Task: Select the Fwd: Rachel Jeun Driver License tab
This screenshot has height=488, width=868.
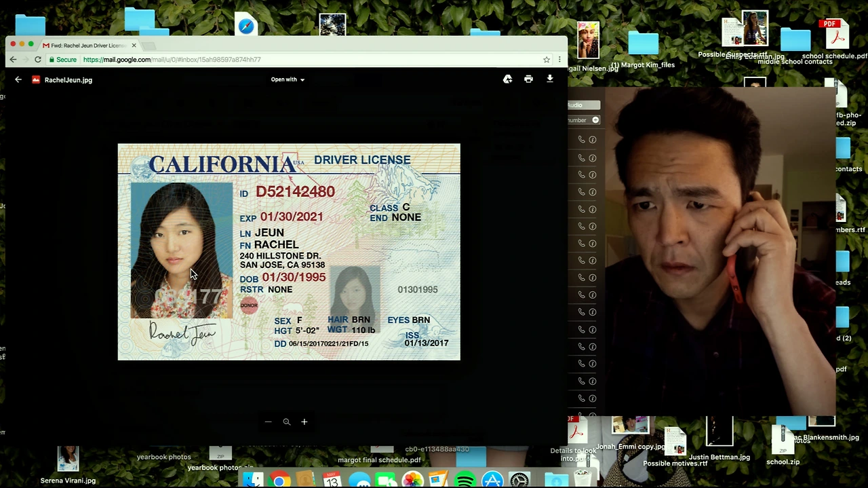Action: pos(88,45)
